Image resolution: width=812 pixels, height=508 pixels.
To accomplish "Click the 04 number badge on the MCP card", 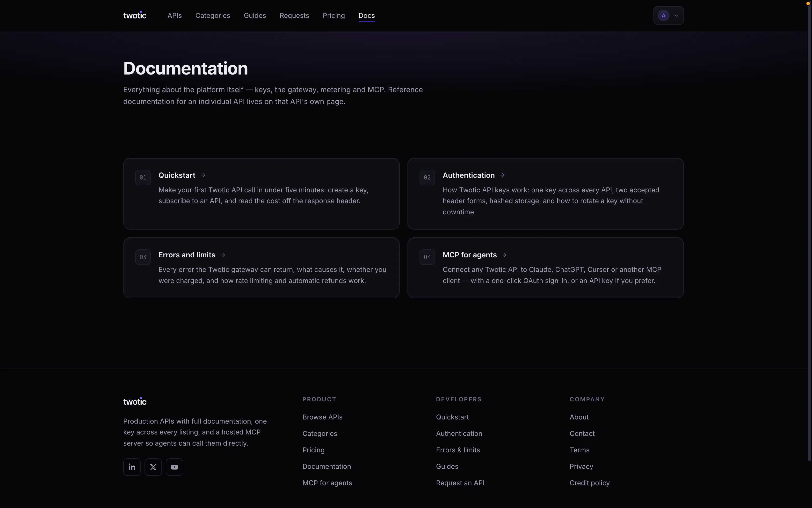I will 427,257.
